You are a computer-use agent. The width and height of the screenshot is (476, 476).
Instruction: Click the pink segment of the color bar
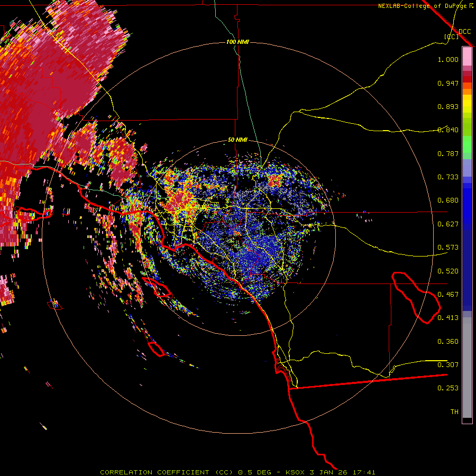click(467, 56)
